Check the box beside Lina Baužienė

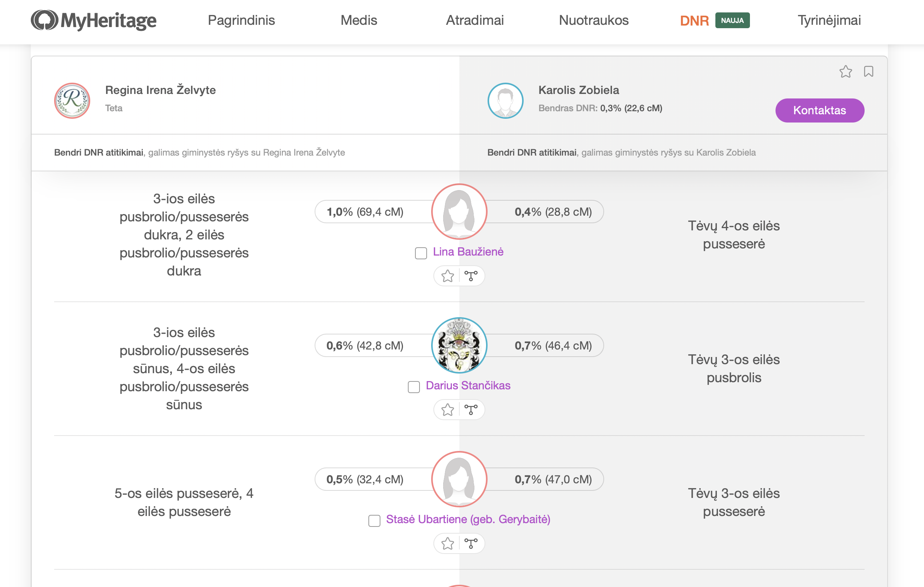coord(421,253)
